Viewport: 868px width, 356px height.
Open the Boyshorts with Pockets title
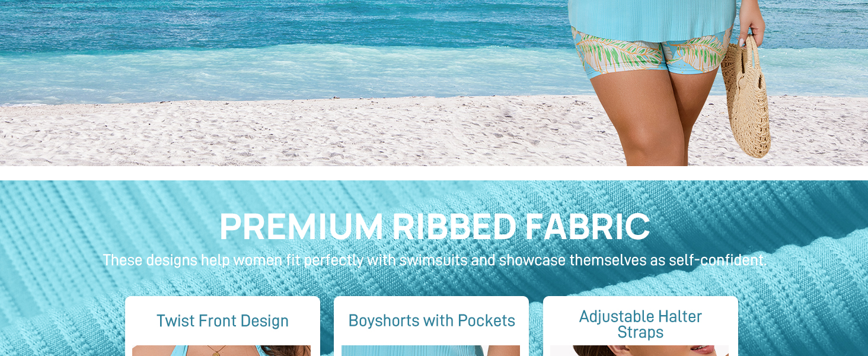click(432, 321)
